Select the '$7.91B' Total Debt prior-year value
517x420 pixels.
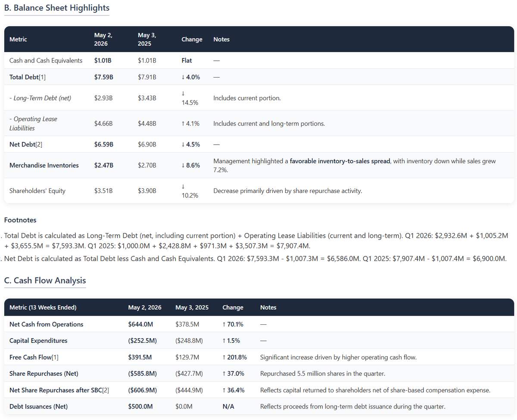click(x=147, y=77)
